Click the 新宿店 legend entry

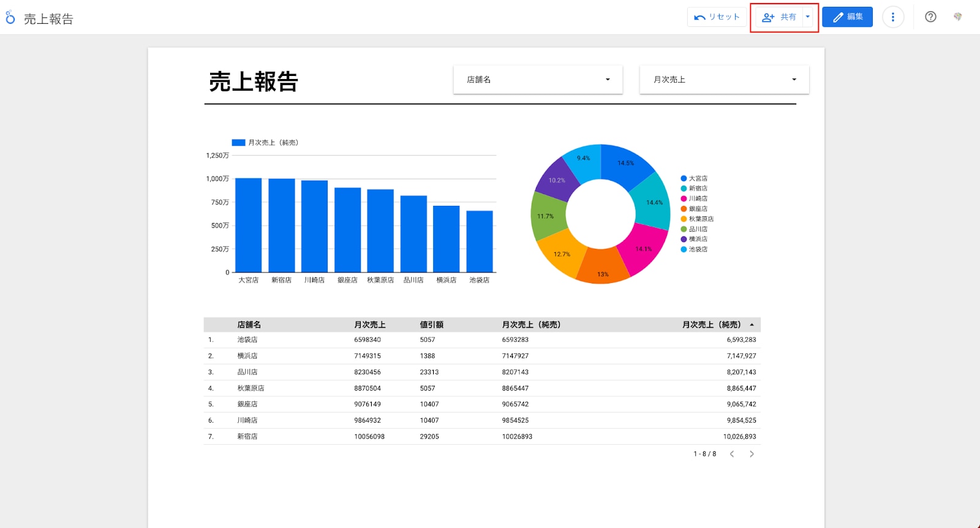694,189
